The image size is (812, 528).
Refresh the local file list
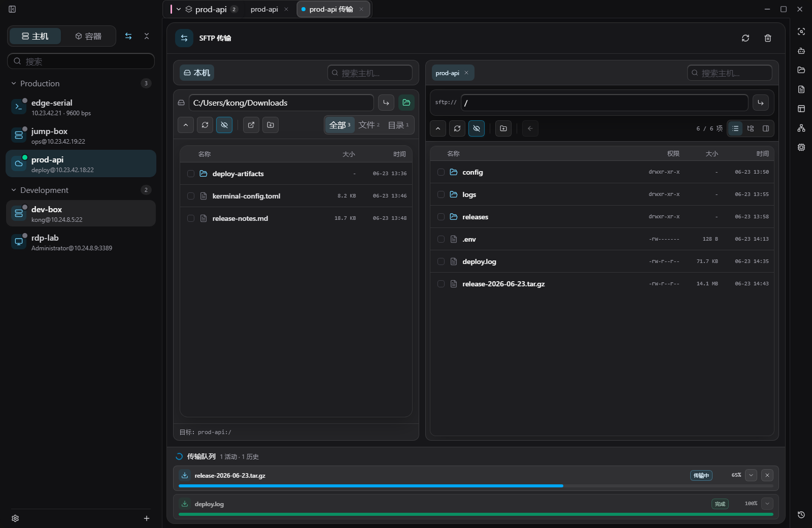(x=205, y=125)
